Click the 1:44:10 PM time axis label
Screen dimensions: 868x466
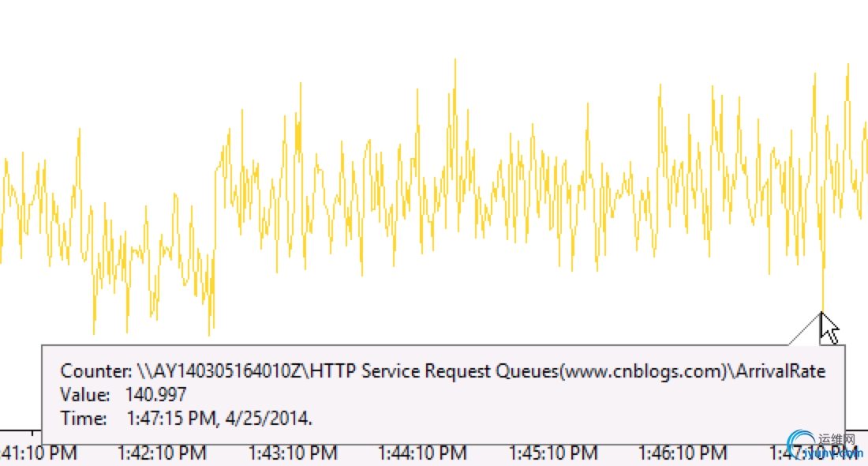[x=422, y=453]
